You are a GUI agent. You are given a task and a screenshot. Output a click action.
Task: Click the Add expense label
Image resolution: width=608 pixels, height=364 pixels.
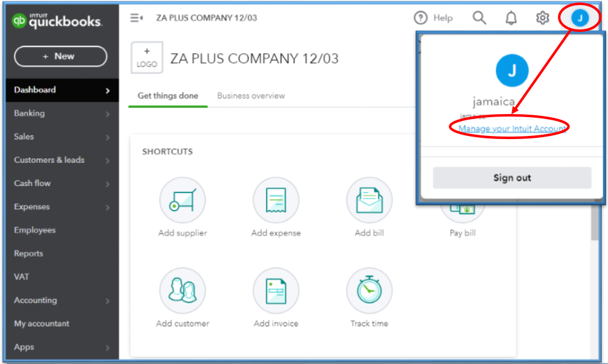pyautogui.click(x=276, y=233)
